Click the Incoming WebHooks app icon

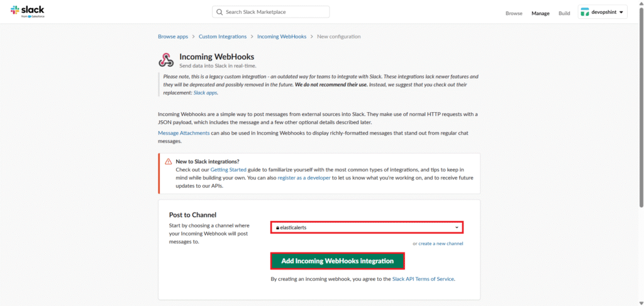[x=166, y=60]
